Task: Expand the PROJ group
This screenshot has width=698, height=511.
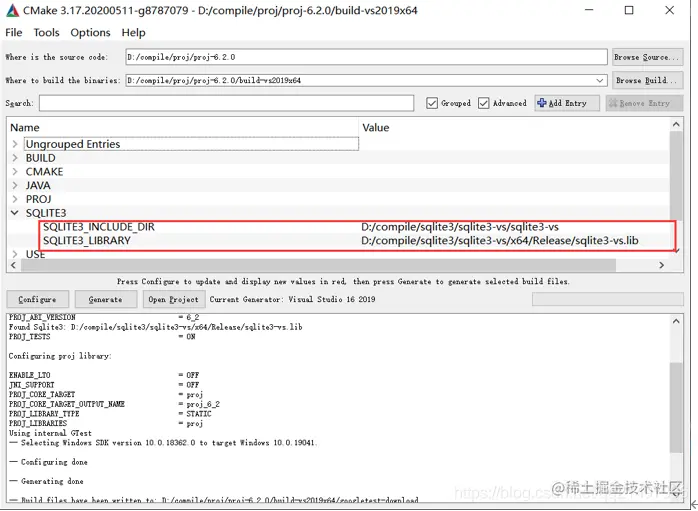Action: click(15, 199)
